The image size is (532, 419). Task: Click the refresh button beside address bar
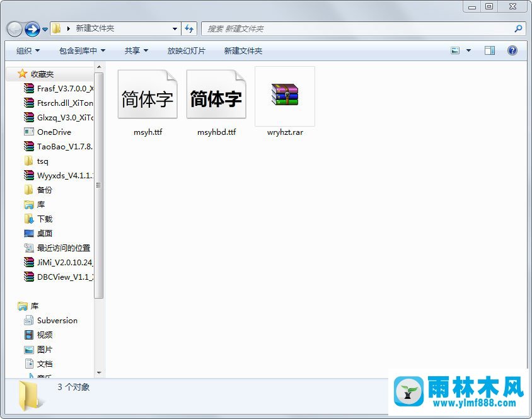[189, 28]
